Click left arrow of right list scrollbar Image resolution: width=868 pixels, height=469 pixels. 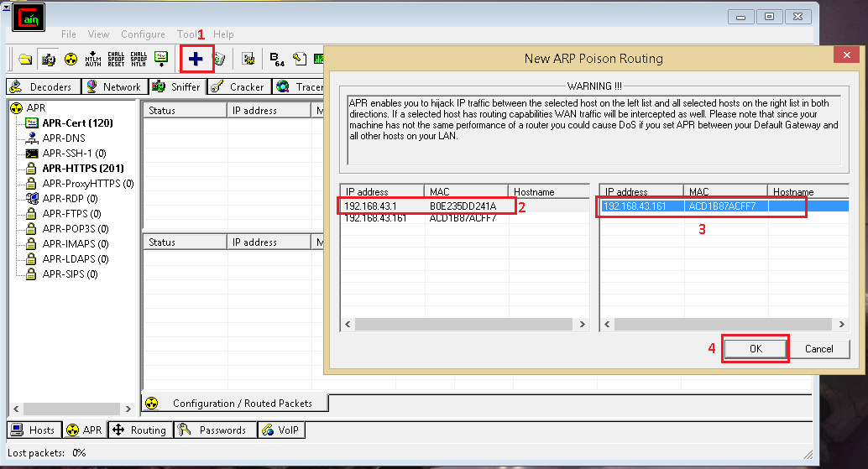click(x=607, y=324)
